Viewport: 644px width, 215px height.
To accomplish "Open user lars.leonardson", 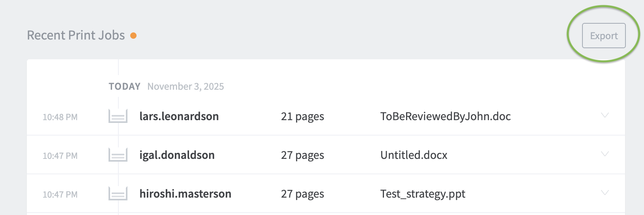I will [x=179, y=116].
